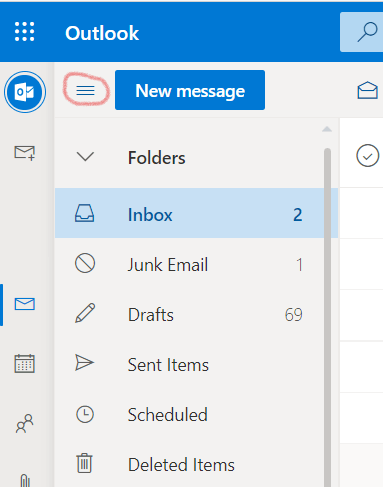Open the Scheduled folder
This screenshot has width=383, height=487.
189,415
